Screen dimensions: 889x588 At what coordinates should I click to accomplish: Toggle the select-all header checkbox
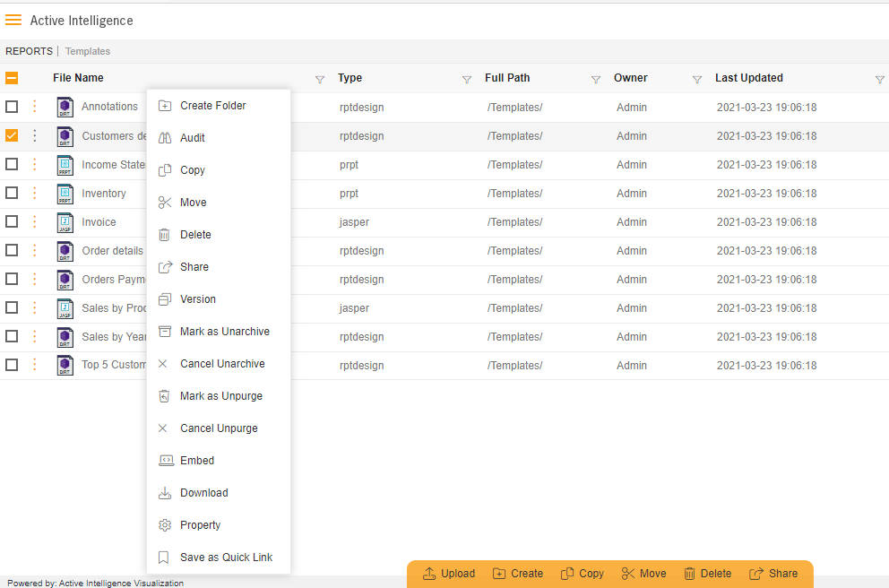click(12, 78)
